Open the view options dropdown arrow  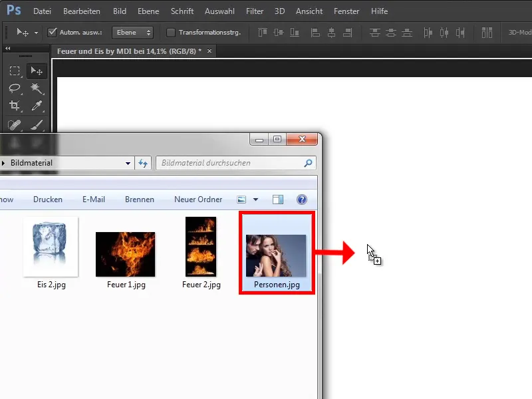click(x=255, y=199)
